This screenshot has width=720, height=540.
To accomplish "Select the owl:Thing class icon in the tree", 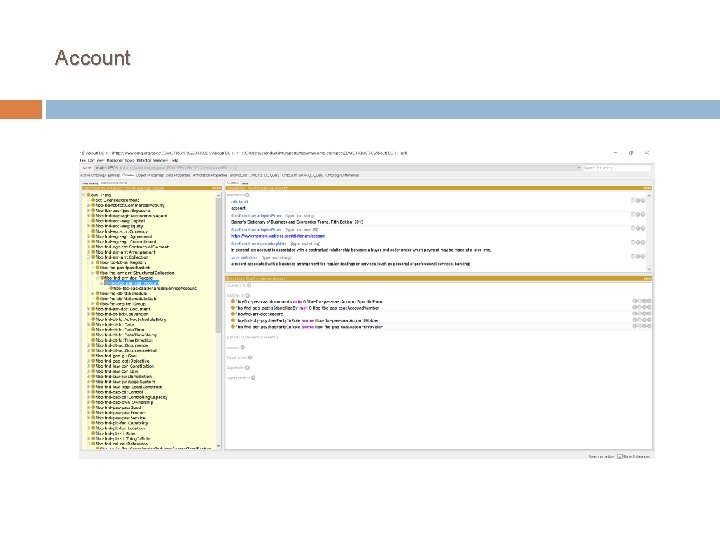I will click(89, 195).
